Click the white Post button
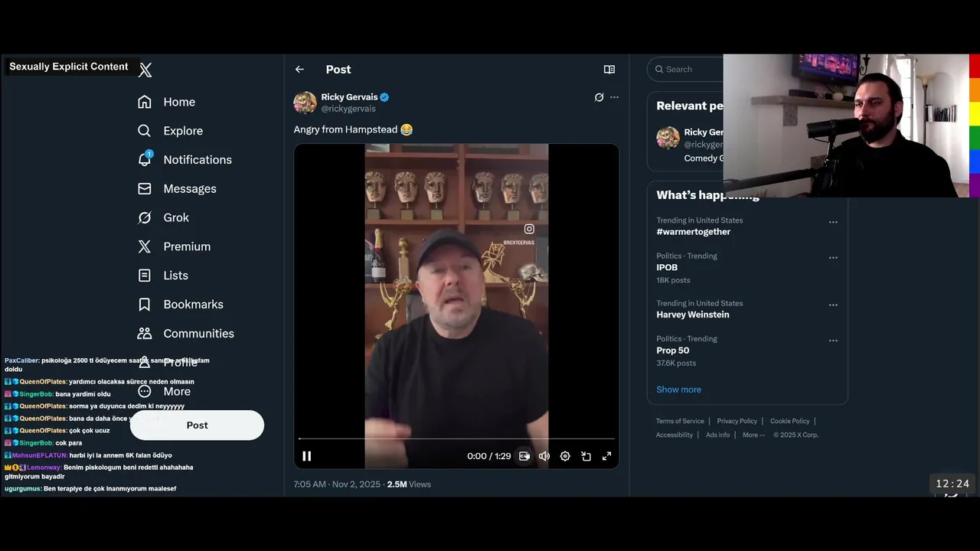The image size is (980, 551). click(197, 425)
